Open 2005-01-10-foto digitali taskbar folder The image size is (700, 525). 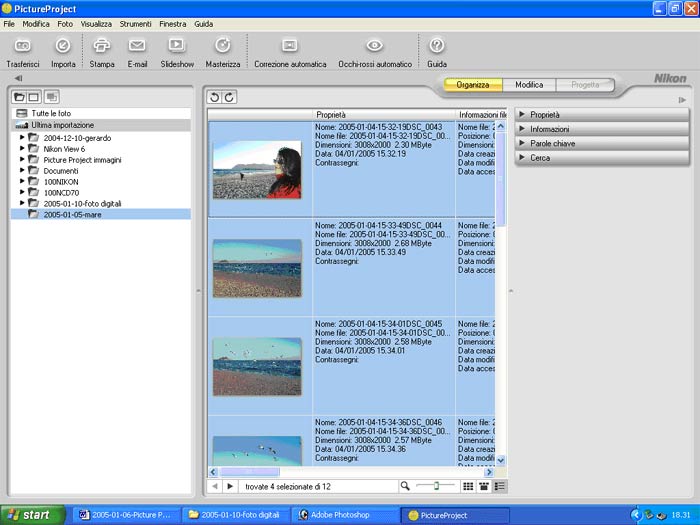(236, 515)
